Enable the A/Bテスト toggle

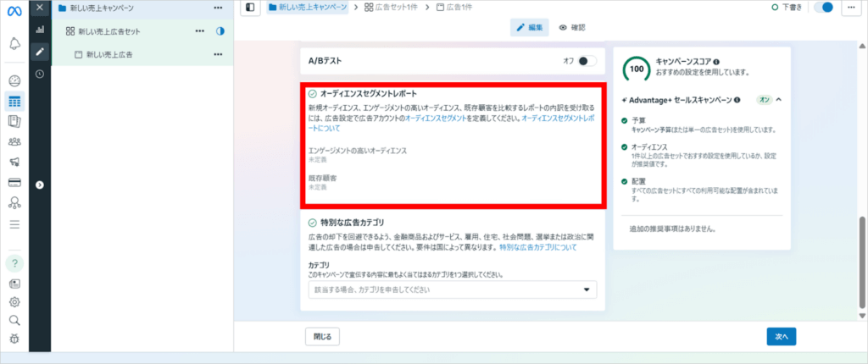pos(587,61)
